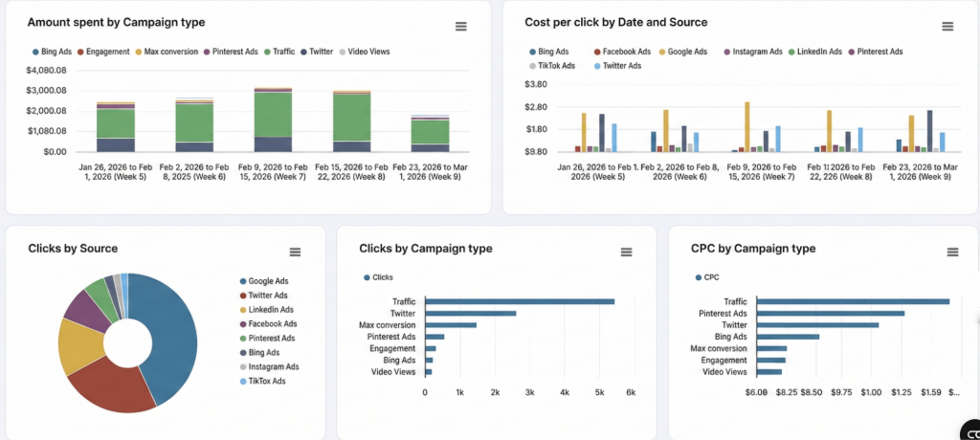980x440 pixels.
Task: Open menu for Amount spent by Campaign type chart
Action: click(x=460, y=27)
